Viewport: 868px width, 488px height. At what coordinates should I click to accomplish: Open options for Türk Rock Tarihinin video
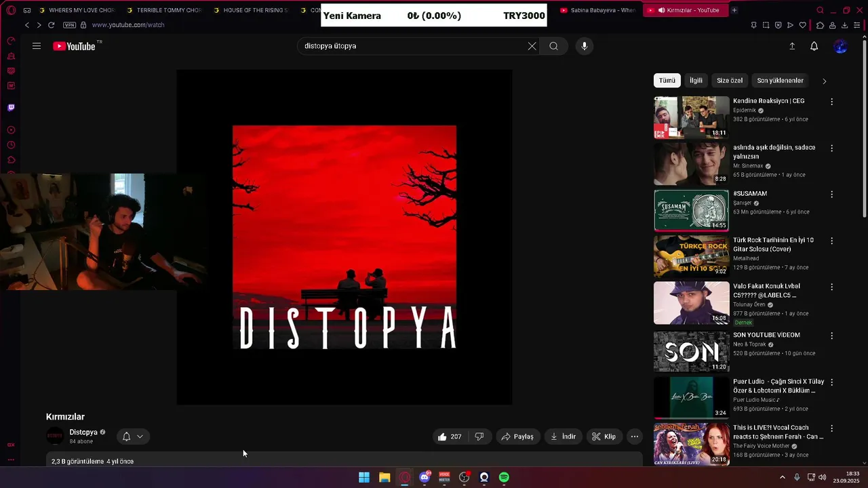point(831,241)
